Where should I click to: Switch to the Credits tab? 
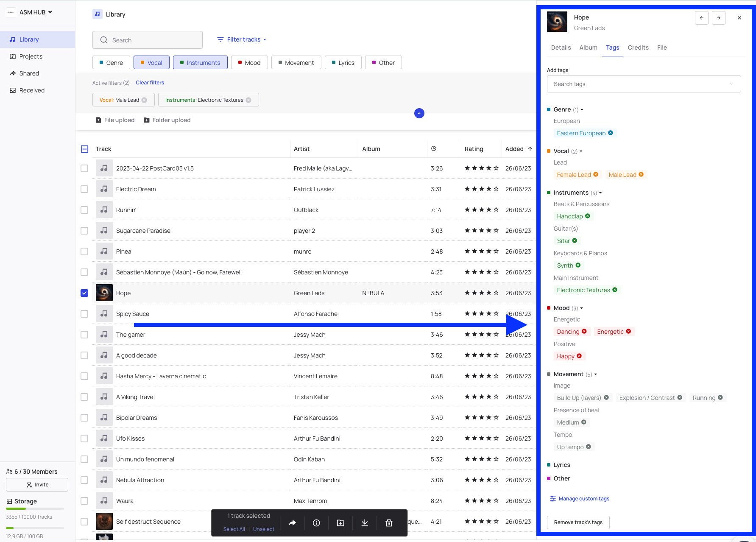[638, 47]
